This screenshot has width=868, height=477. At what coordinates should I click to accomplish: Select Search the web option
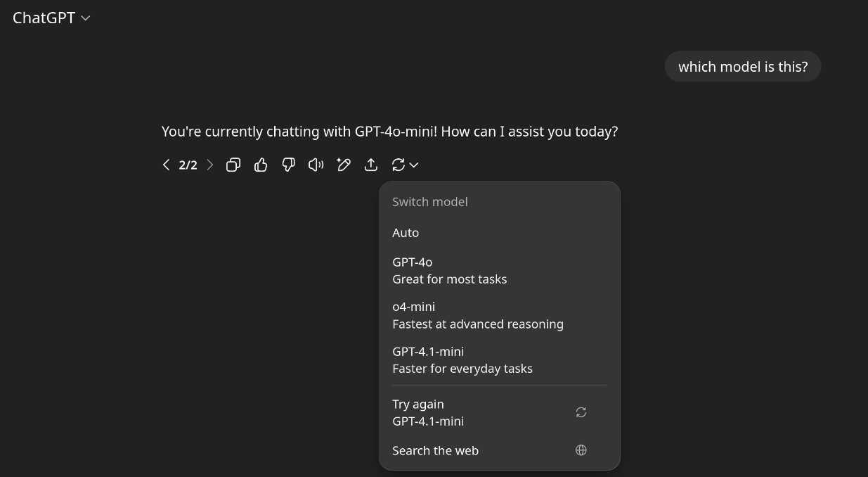click(436, 451)
